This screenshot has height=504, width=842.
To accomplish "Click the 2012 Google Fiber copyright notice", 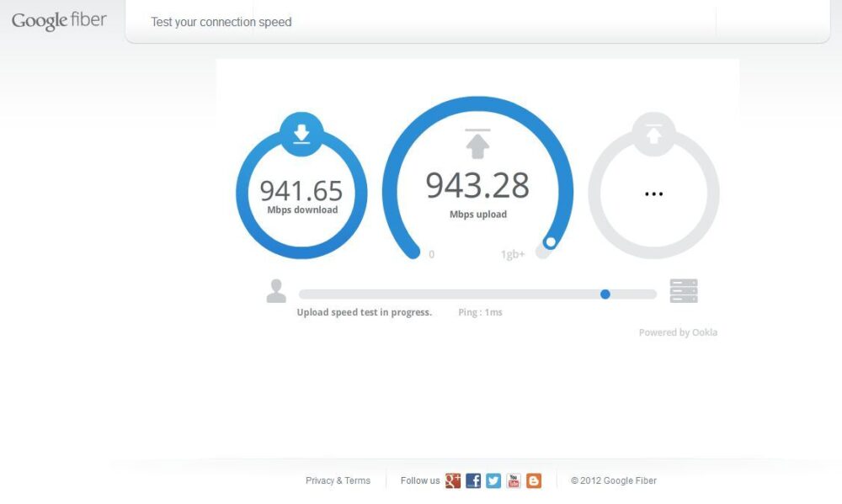I will 614,480.
